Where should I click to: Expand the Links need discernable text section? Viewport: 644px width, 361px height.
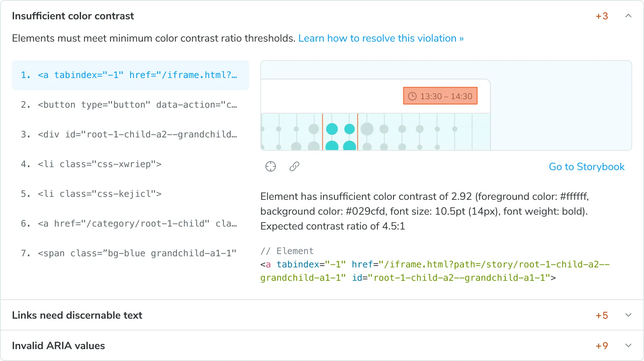pyautogui.click(x=628, y=315)
